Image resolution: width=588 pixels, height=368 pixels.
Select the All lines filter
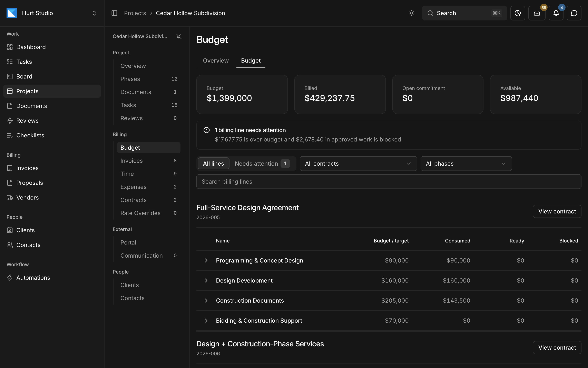213,164
